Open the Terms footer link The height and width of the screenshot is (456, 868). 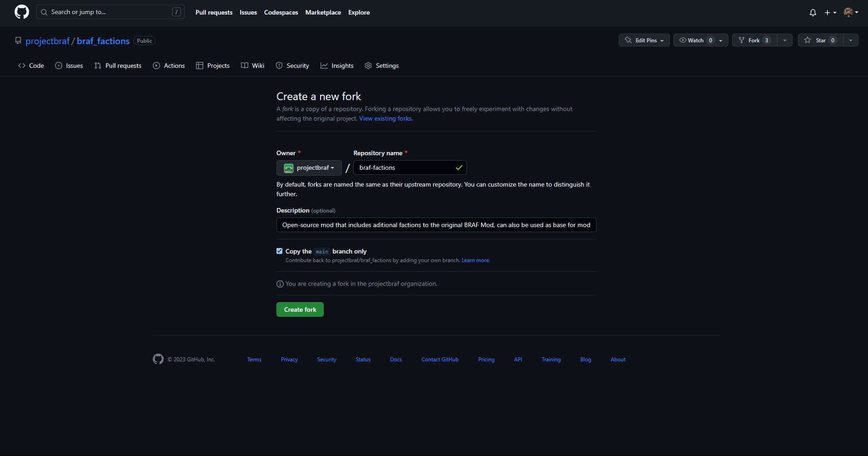pos(254,360)
